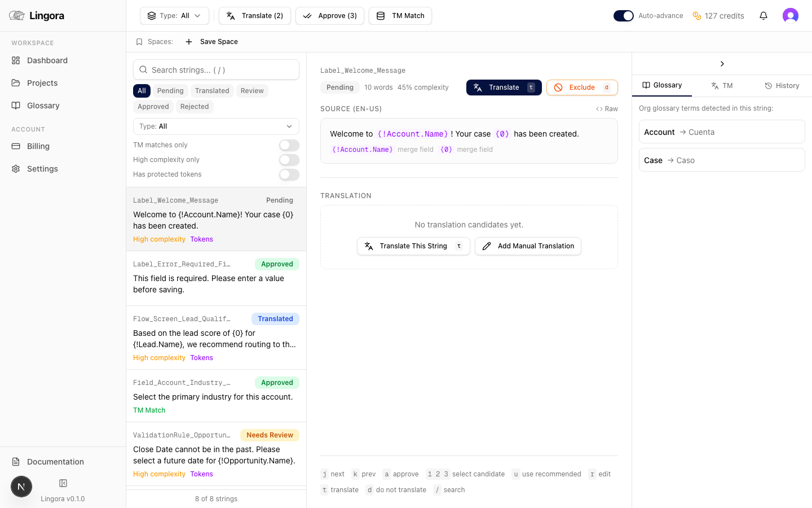Open Billing under Account
The height and width of the screenshot is (508, 812).
tap(38, 146)
